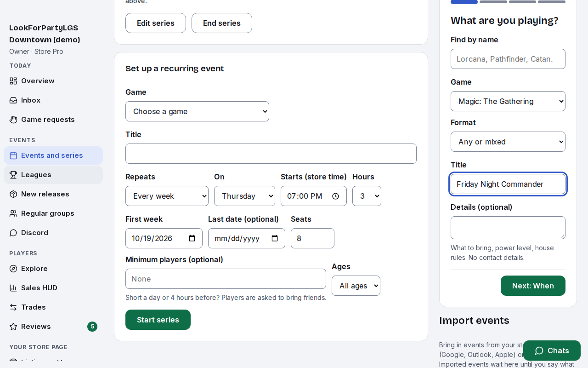Screen dimensions: 588x368
Task: Open the Overview grid icon
Action: point(13,81)
